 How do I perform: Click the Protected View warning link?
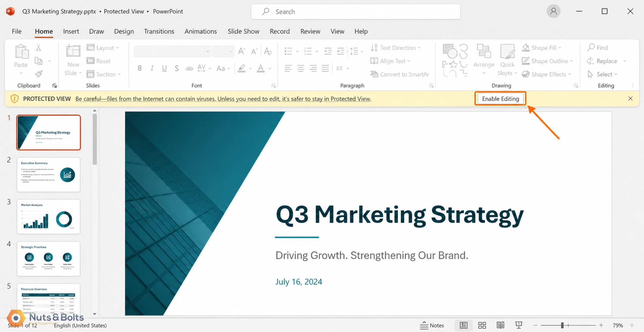click(223, 99)
